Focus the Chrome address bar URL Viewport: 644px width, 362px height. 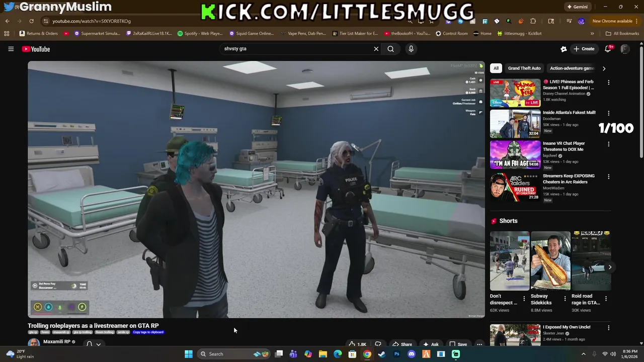(x=92, y=21)
